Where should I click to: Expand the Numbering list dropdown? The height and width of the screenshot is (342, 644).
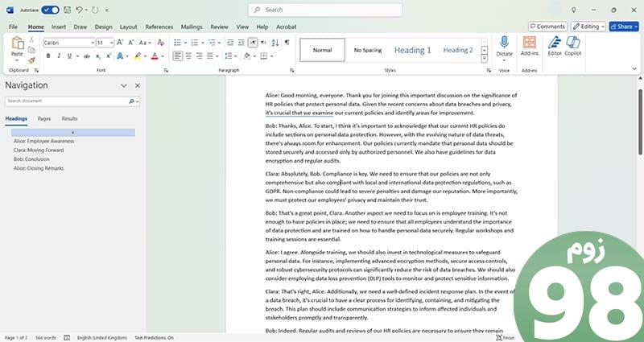[x=203, y=43]
